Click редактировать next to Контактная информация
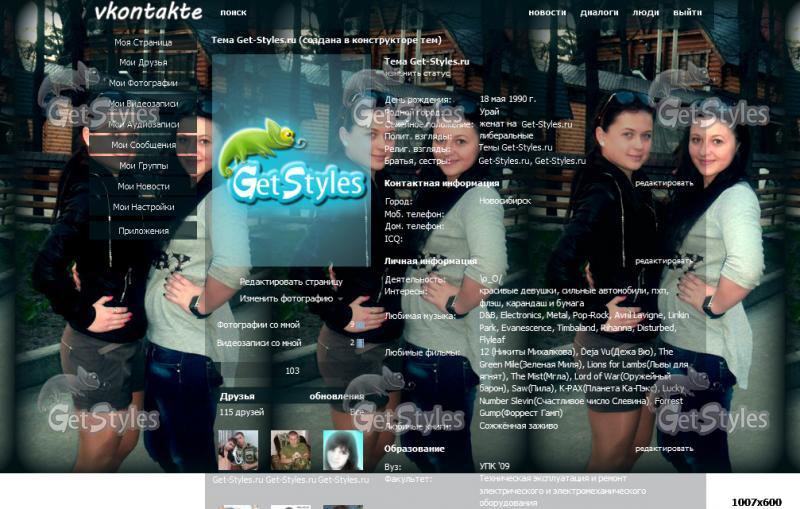 tap(663, 183)
